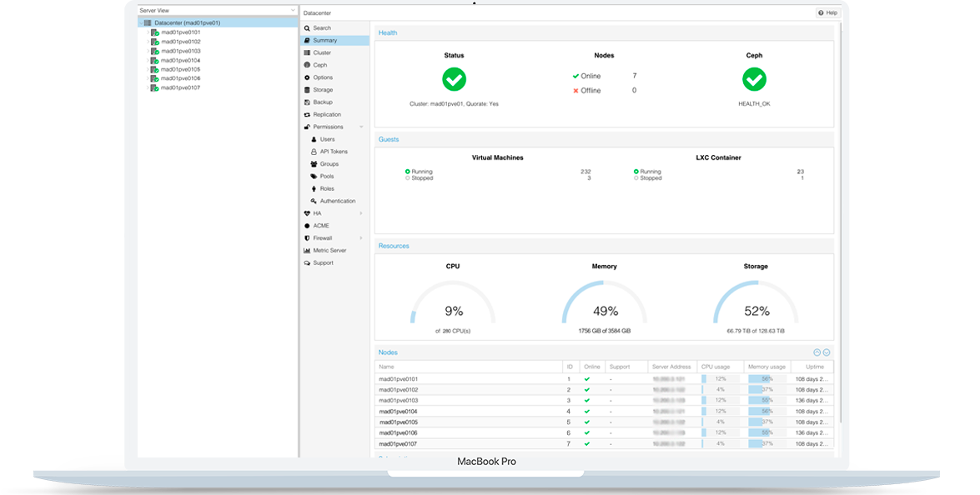Click the Storage database icon
Image resolution: width=980 pixels, height=495 pixels.
coord(307,90)
